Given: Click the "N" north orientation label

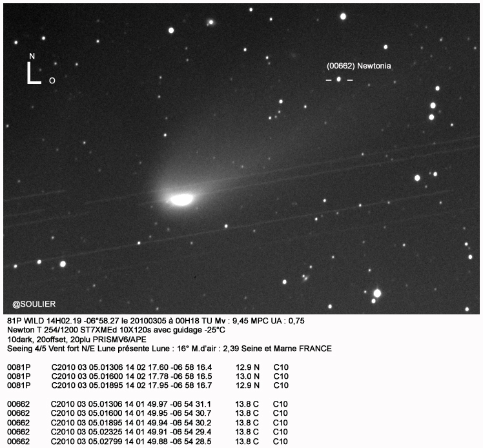Looking at the screenshot, I should pos(32,56).
